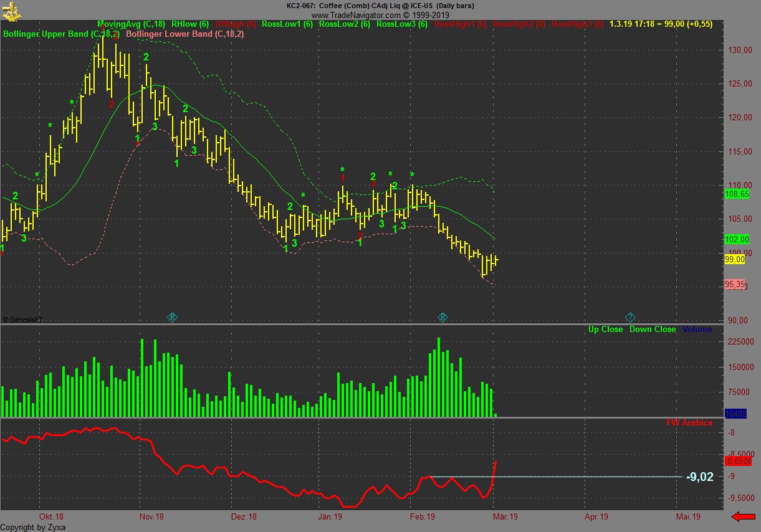
Task: Click the Feb.19 date axis label
Action: [x=422, y=516]
